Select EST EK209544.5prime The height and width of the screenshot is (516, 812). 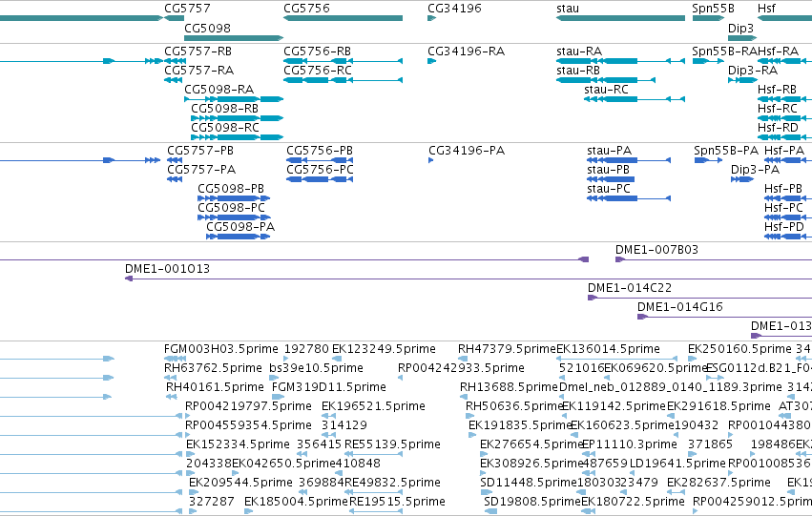click(240, 483)
